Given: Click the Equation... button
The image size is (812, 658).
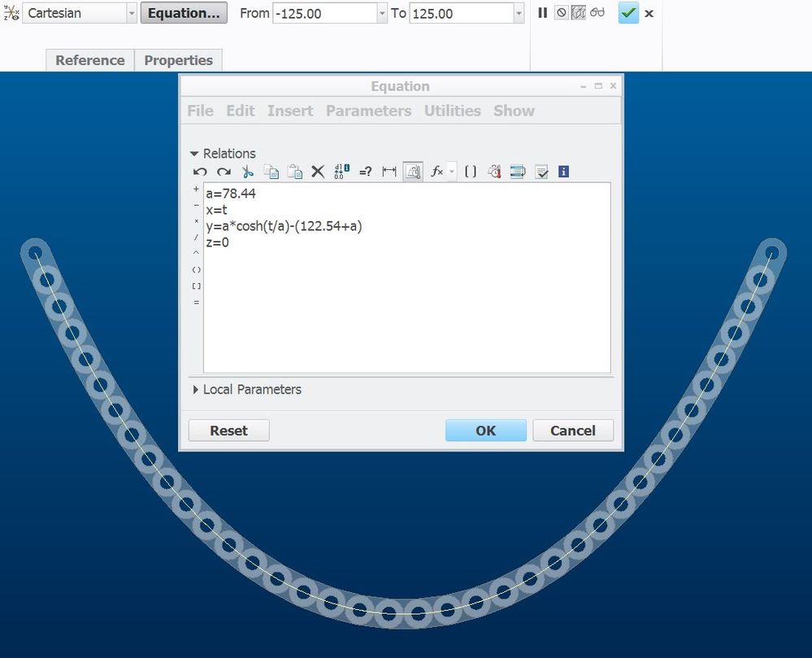Looking at the screenshot, I should click(184, 14).
